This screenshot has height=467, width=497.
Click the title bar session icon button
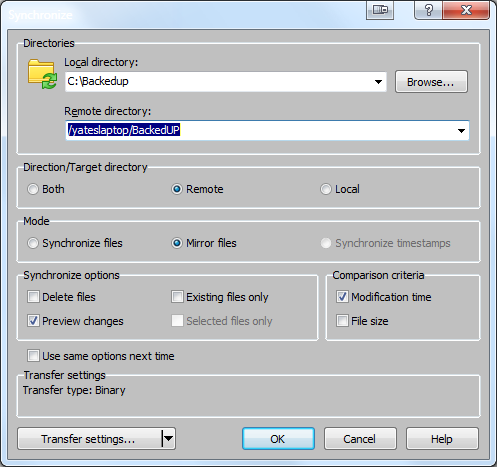click(380, 10)
